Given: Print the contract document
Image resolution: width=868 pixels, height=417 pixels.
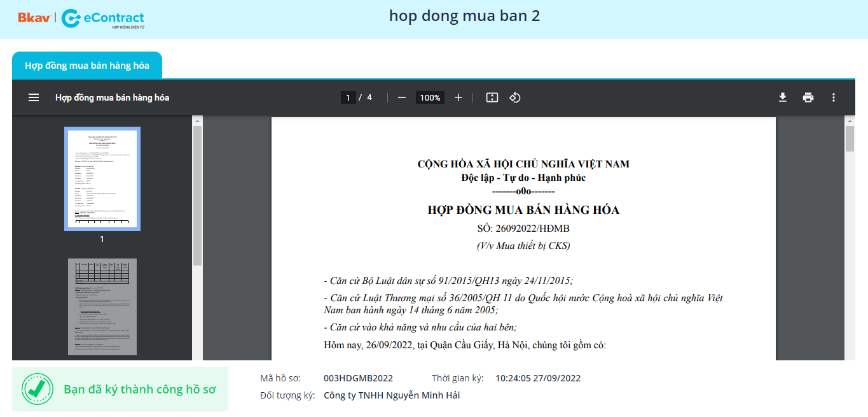Looking at the screenshot, I should pos(808,97).
